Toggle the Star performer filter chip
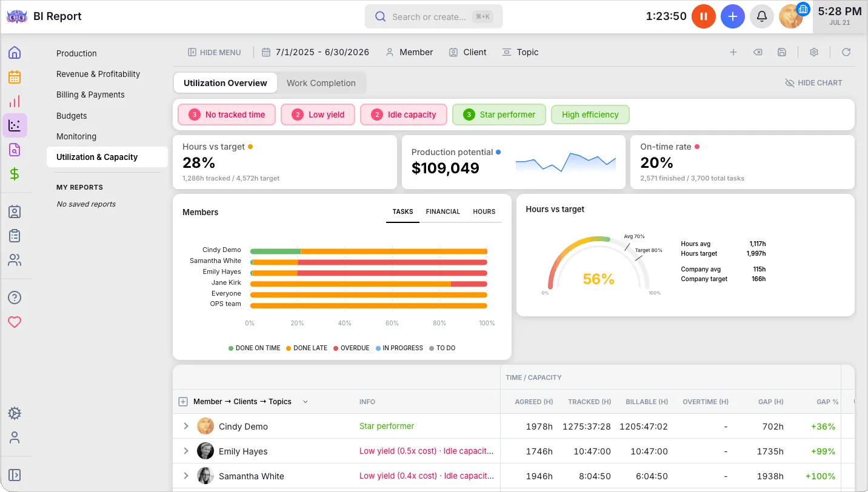This screenshot has width=868, height=492. click(x=499, y=115)
